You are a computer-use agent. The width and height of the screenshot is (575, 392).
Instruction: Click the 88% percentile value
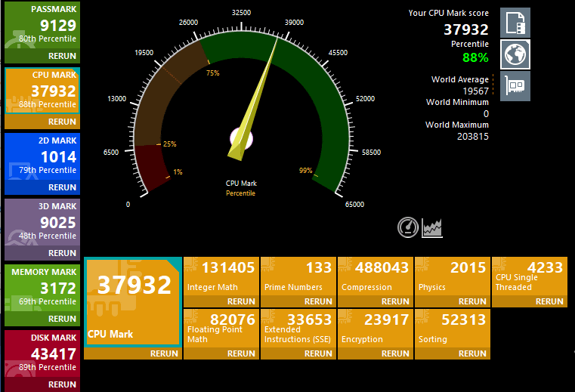pyautogui.click(x=475, y=57)
